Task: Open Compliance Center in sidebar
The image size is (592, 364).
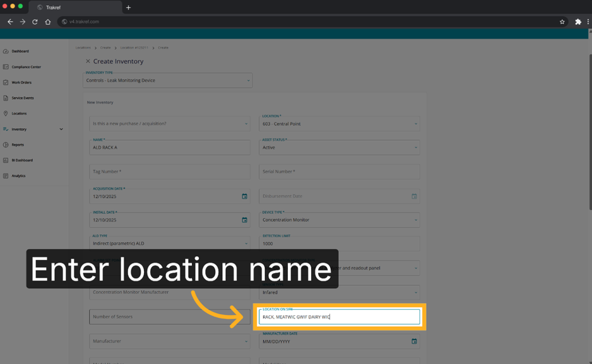Action: [26, 67]
